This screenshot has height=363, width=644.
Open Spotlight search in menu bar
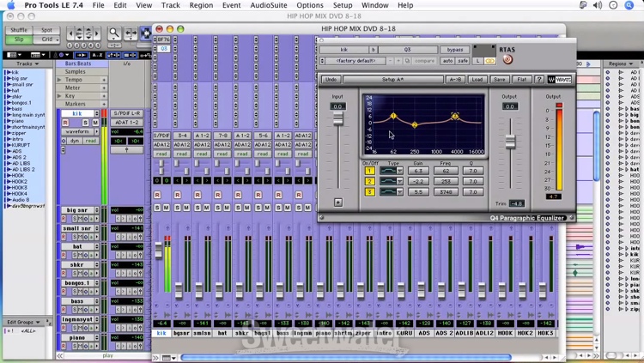coord(629,5)
